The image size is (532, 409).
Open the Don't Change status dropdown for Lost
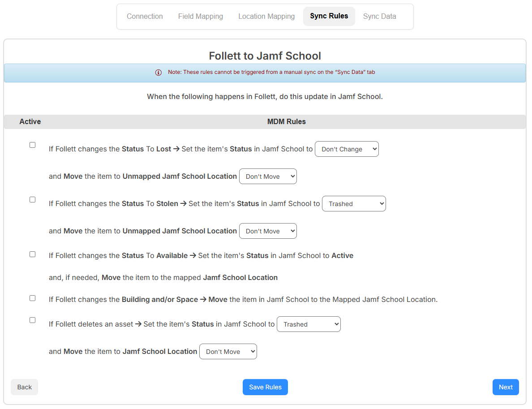tap(347, 149)
